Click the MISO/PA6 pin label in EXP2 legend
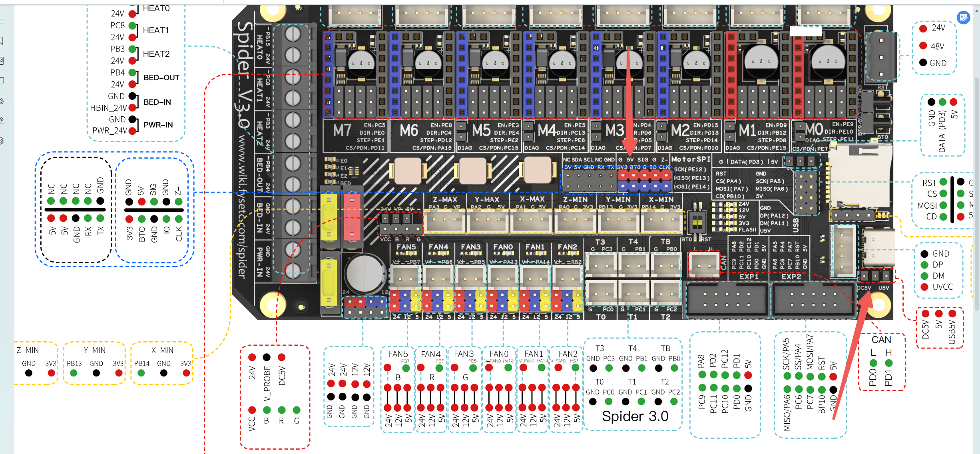980x454 pixels. pyautogui.click(x=787, y=413)
